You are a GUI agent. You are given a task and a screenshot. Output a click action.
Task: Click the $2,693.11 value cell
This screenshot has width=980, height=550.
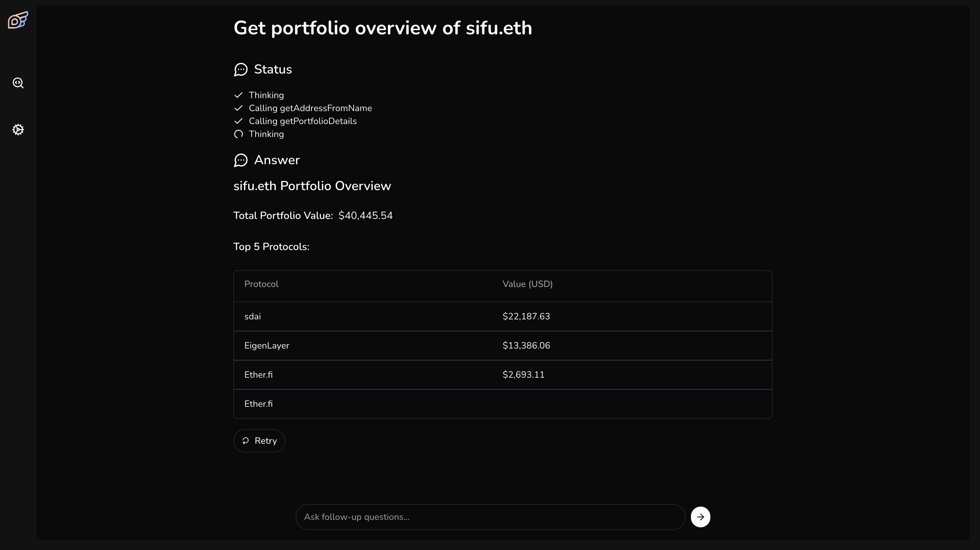(523, 375)
